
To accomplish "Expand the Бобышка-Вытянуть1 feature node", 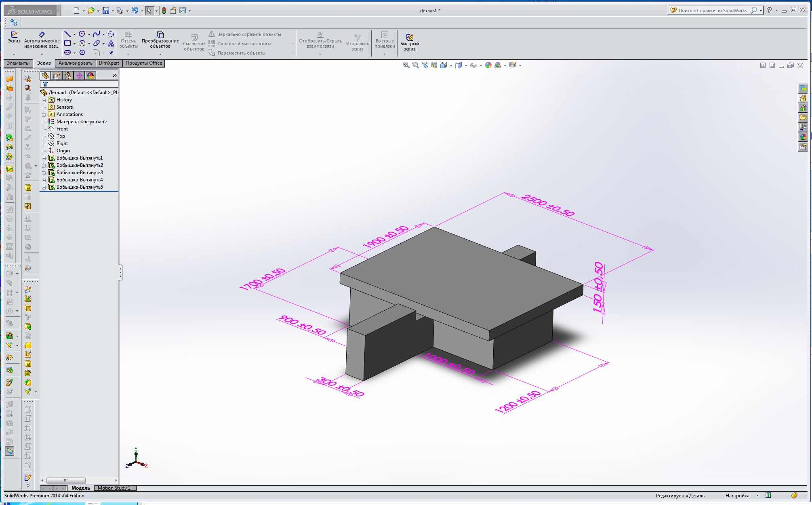I will point(44,158).
